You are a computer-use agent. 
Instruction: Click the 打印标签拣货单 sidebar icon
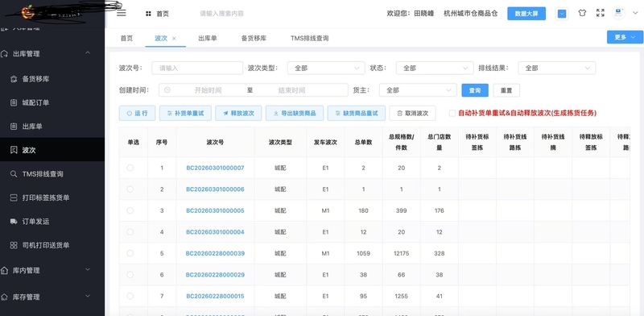click(x=14, y=198)
